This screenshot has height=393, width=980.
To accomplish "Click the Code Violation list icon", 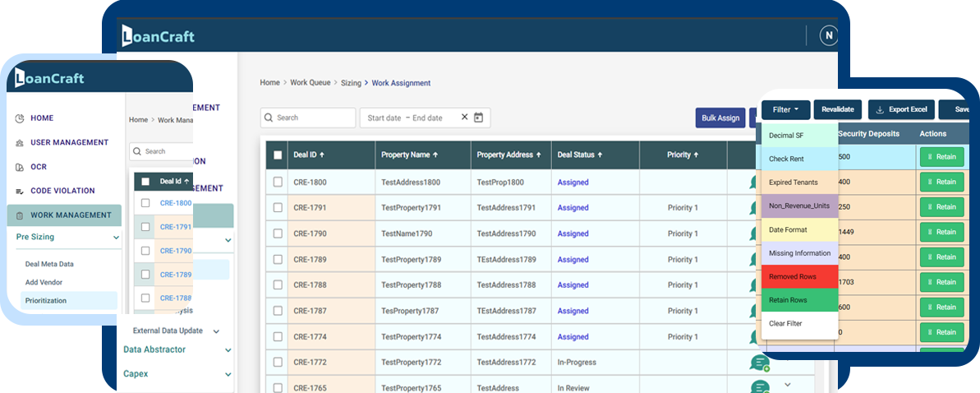I will (19, 191).
